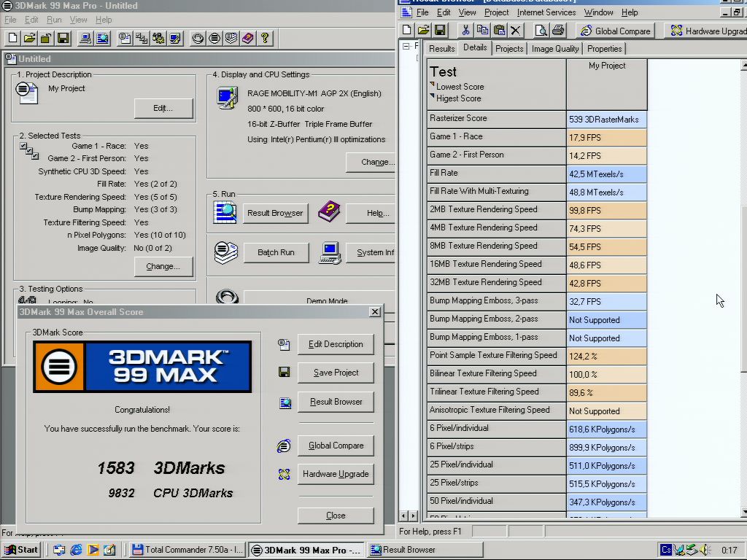
Task: Click Save Project button in score dialog
Action: [x=336, y=373]
